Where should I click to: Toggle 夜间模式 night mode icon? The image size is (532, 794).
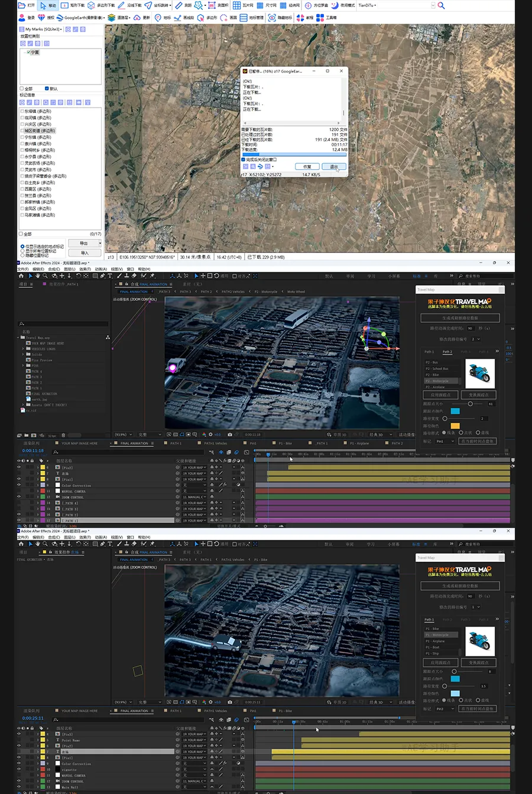(x=336, y=5)
